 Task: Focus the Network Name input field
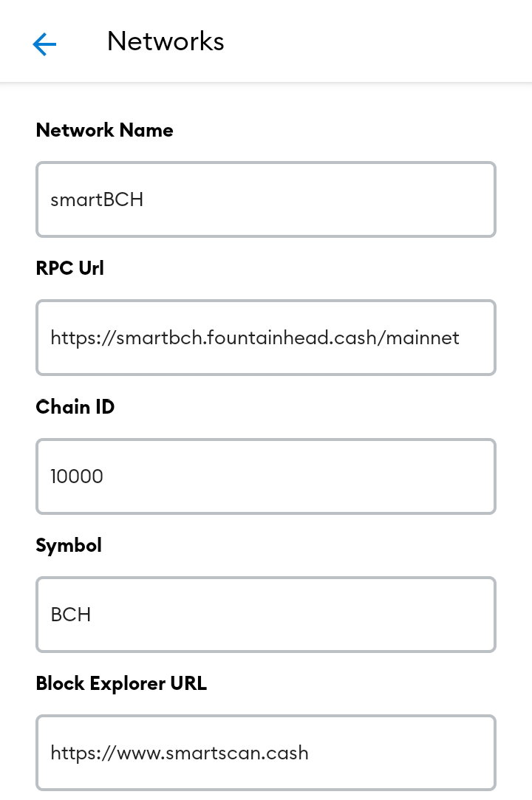(266, 199)
